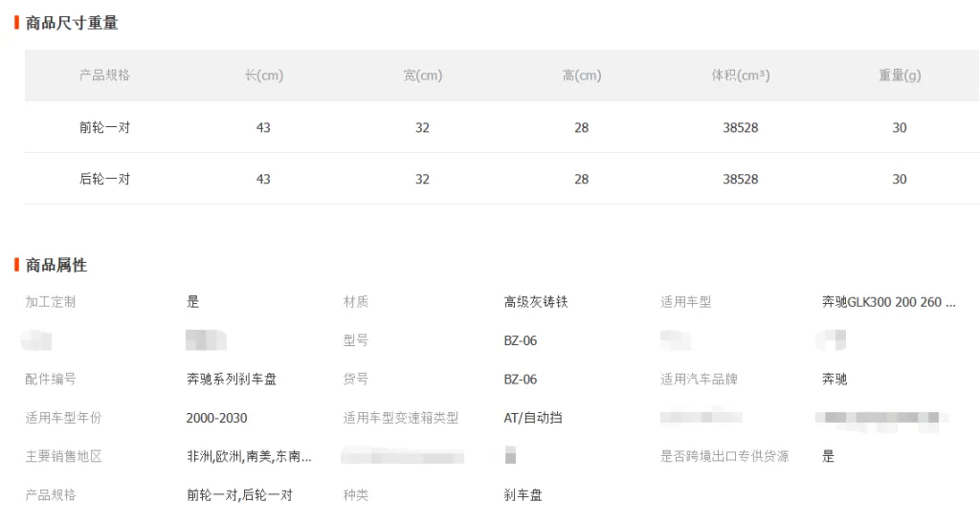Viewport: 980px width, 523px height.
Task: Select the 体积(cm³) column header
Action: pos(740,76)
